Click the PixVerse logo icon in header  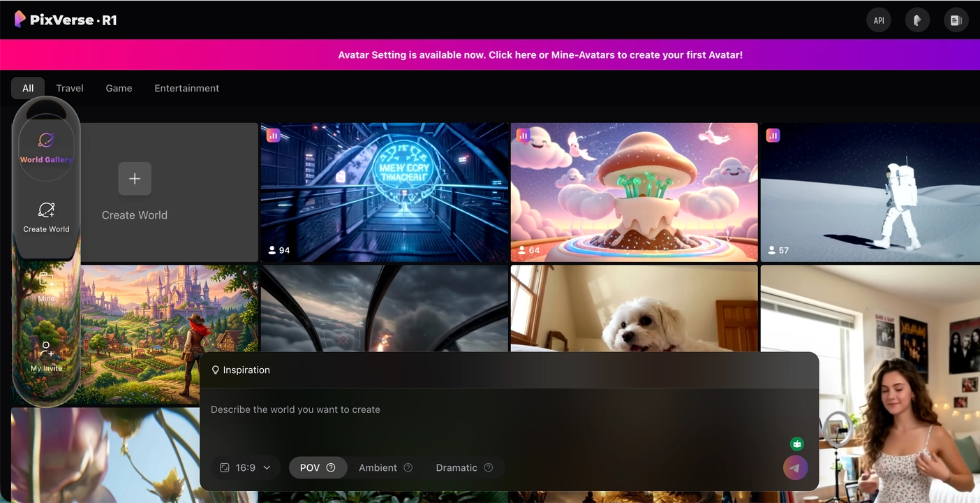[20, 20]
